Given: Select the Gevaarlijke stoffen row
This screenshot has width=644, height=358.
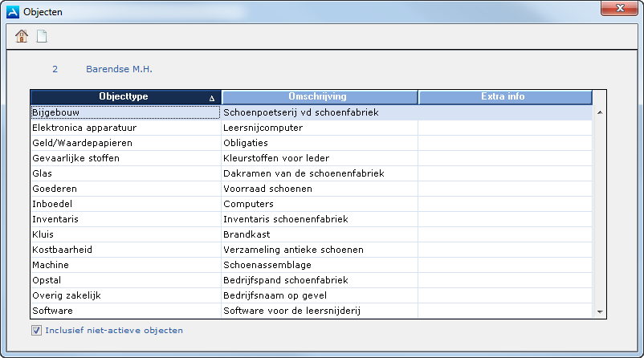Looking at the screenshot, I should point(312,158).
